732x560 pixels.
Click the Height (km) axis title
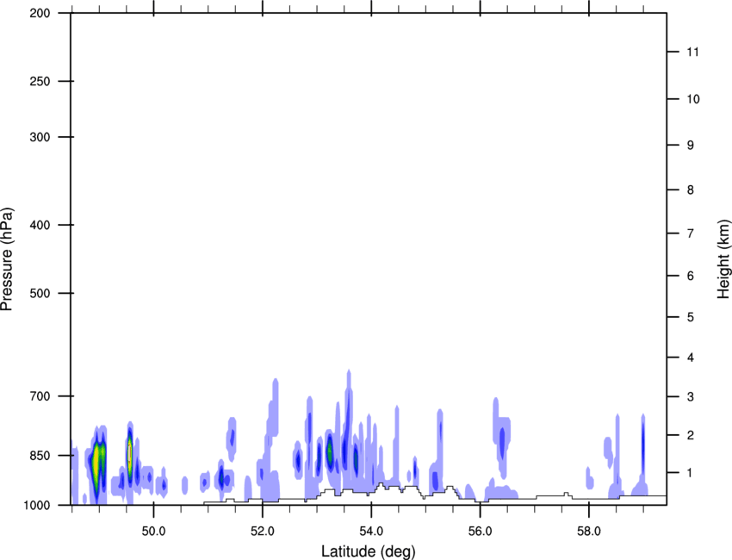[723, 258]
